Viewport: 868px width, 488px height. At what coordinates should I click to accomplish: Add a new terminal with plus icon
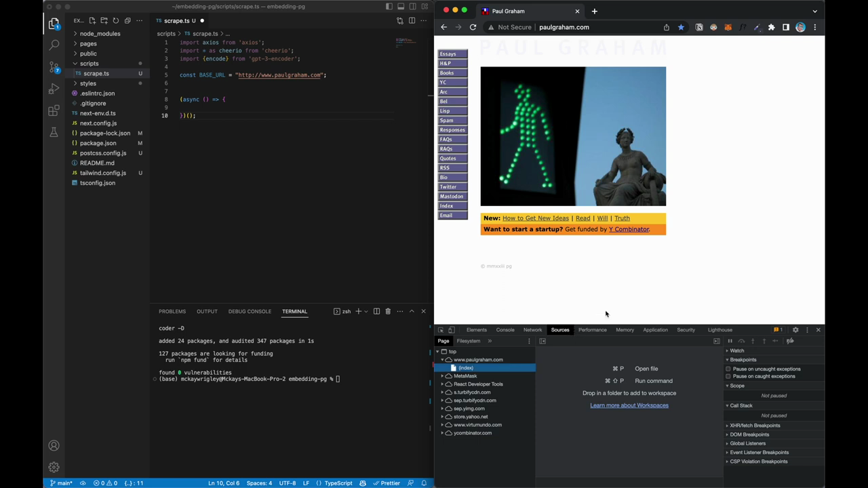pos(358,311)
